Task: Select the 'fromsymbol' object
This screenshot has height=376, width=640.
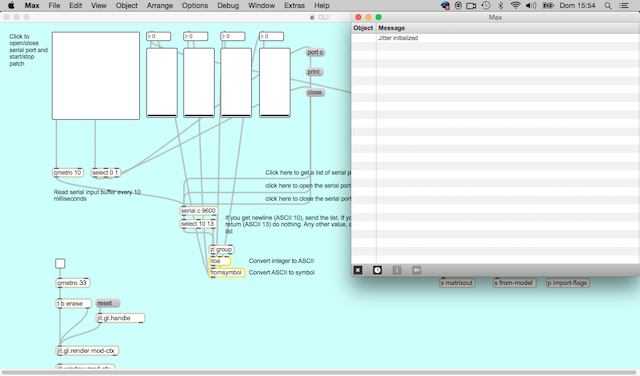Action: (x=227, y=272)
